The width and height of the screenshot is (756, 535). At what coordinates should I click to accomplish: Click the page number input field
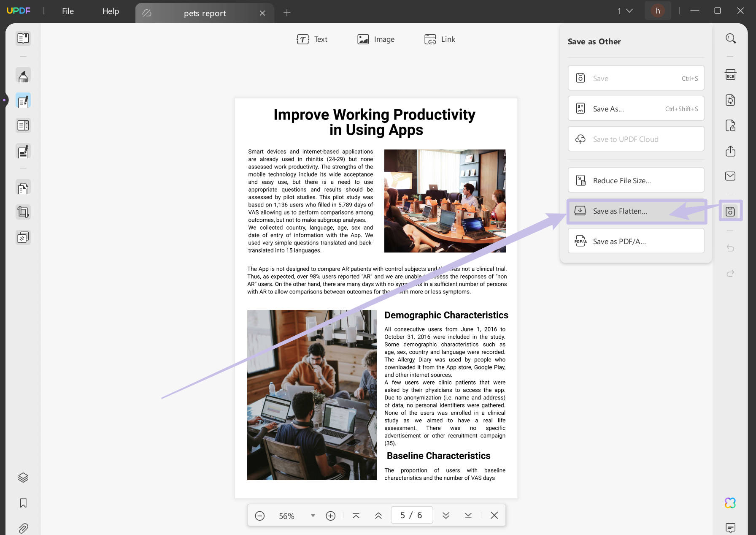pos(412,515)
